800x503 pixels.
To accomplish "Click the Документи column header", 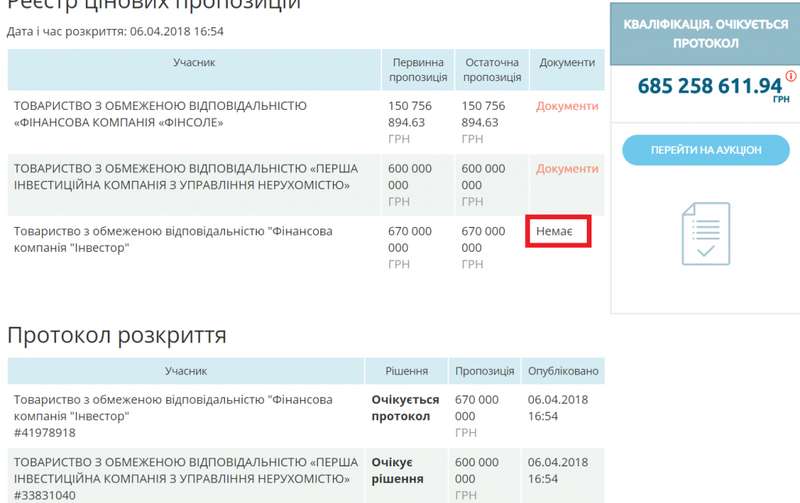I will [x=567, y=62].
